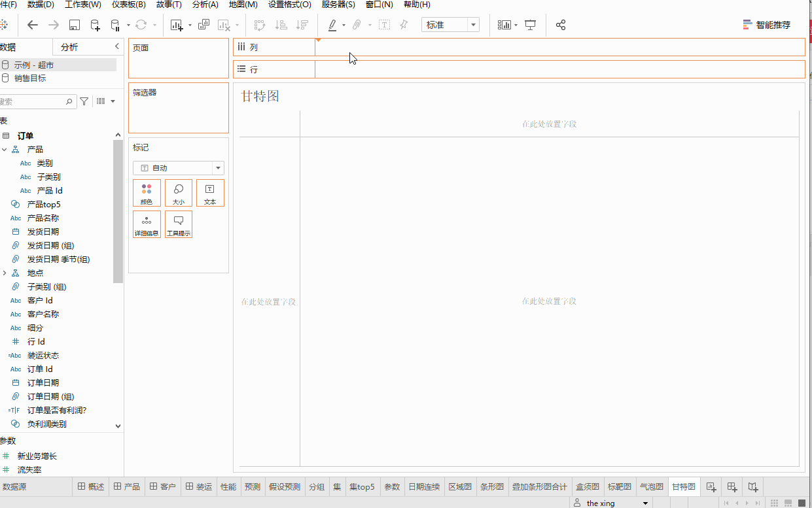The image size is (812, 508).
Task: Click the Tableau logo start-page icon
Action: coord(3,25)
